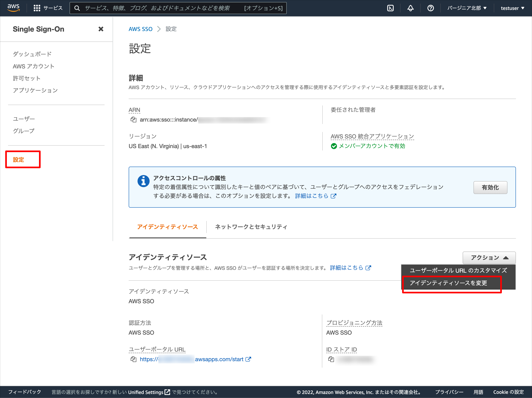Click the サービス menu label
Viewport: 532px width, 398px height.
(53, 8)
